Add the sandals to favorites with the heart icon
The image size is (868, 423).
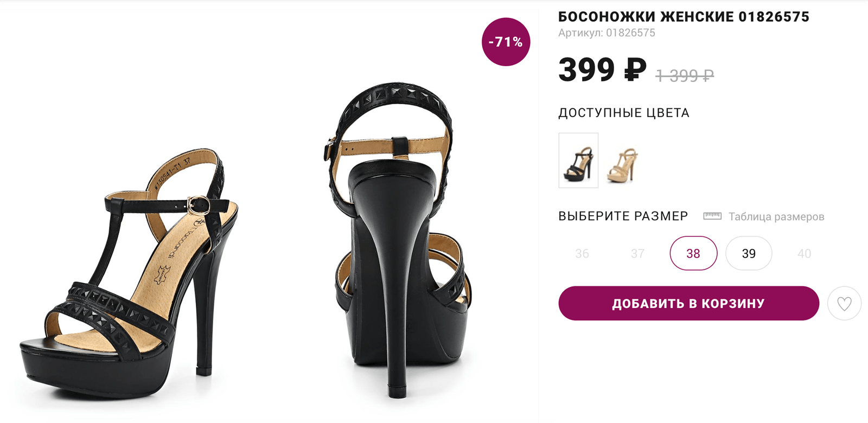844,304
